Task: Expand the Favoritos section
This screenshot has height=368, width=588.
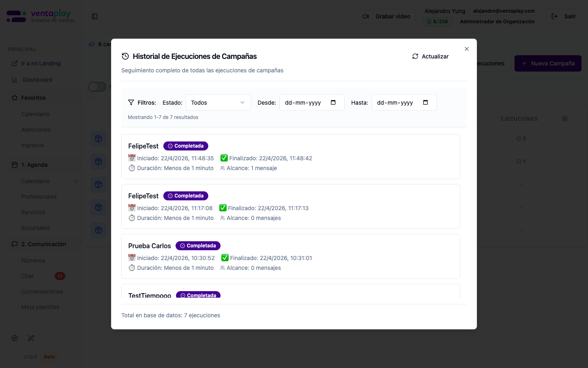Action: 33,98
